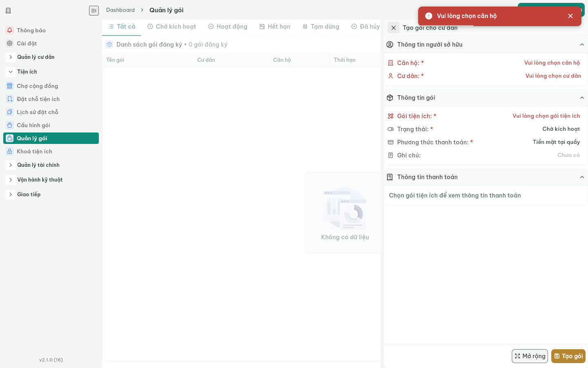Switch to the Tạm dừng tab
Screen dimensions: 588x368
tap(321, 27)
